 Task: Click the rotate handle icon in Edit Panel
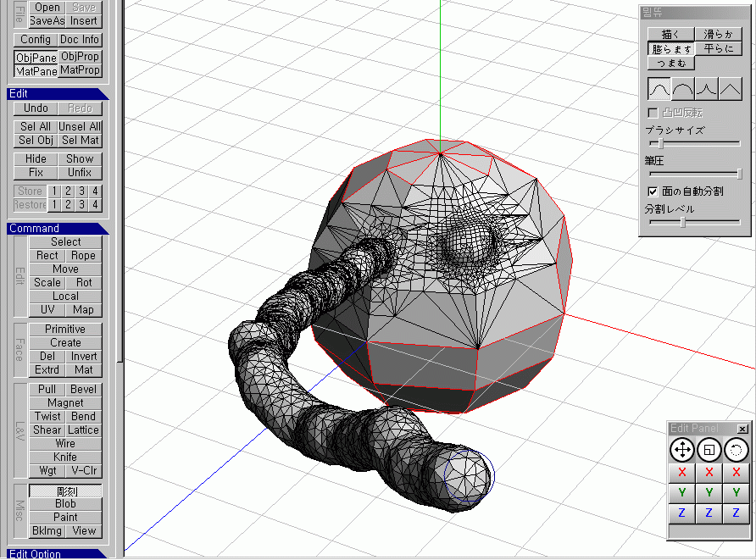pos(737,449)
